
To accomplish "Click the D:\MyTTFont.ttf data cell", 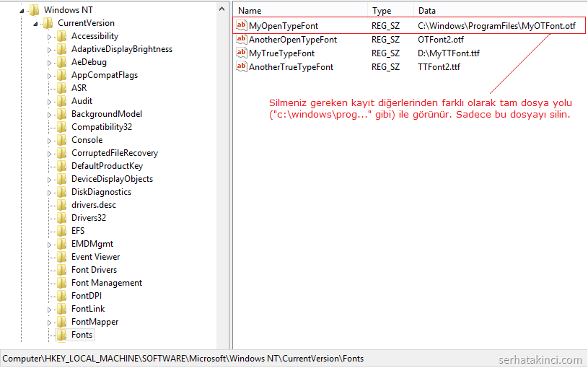I will [x=449, y=53].
